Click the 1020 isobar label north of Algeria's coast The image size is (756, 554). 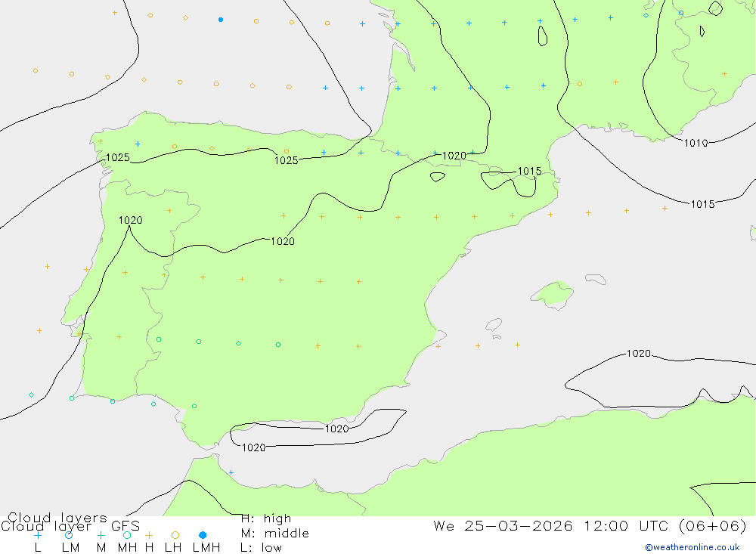[638, 354]
